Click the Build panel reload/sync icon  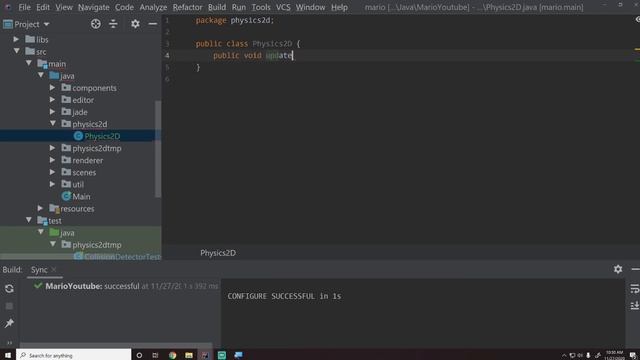coord(9,289)
